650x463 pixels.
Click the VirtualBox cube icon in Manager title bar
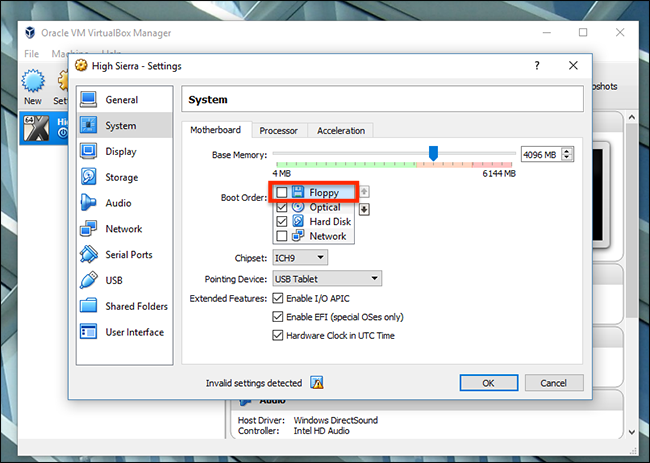(30, 32)
